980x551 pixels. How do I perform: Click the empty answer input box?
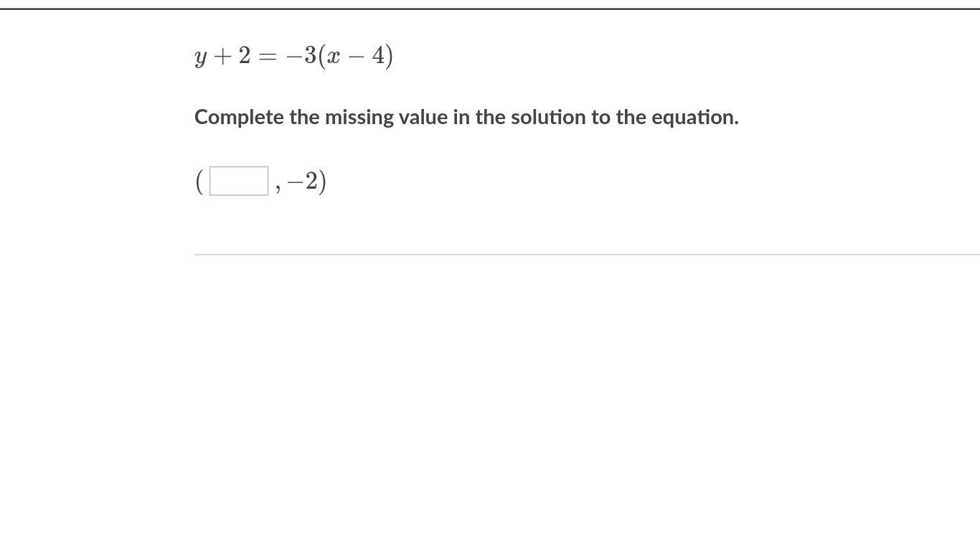click(239, 181)
